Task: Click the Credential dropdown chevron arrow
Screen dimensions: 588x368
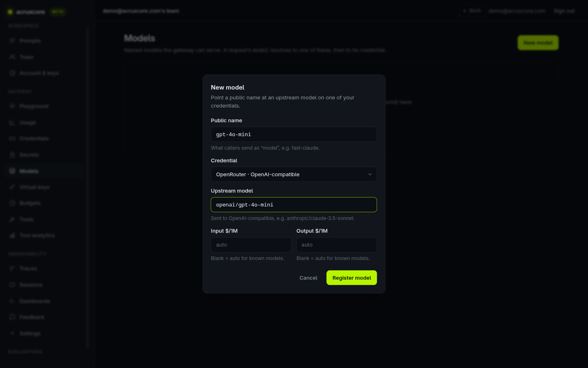Action: 370,175
